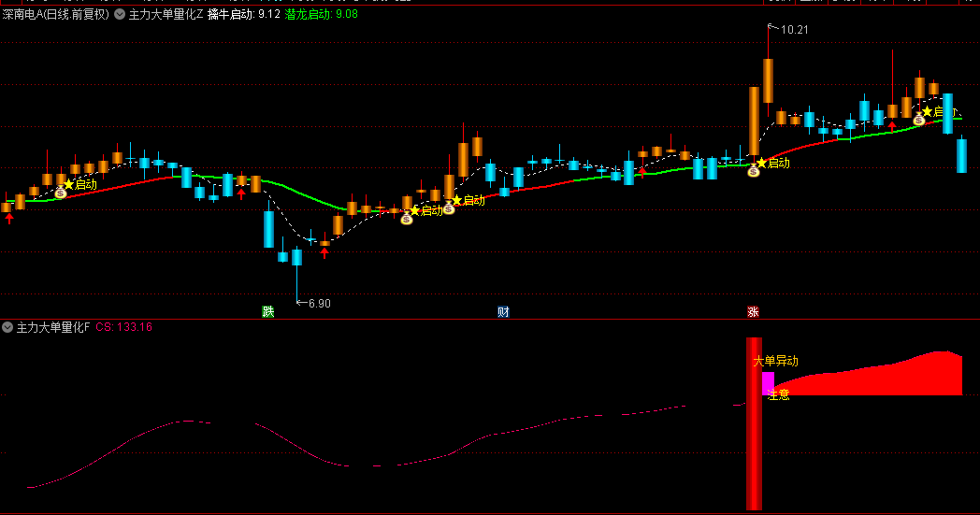Click the magenta bar beside 注意
Viewport: 980px width, 515px height.
pos(768,383)
